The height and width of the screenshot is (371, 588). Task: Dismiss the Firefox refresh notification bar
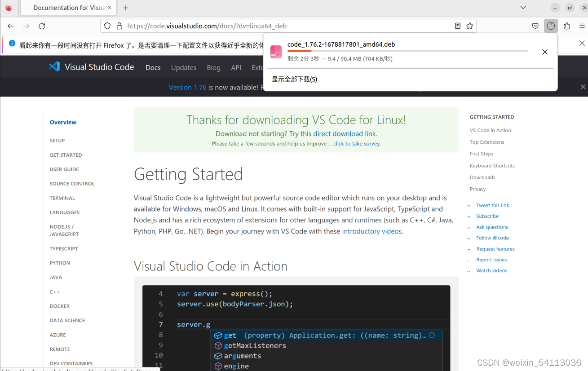tap(582, 44)
